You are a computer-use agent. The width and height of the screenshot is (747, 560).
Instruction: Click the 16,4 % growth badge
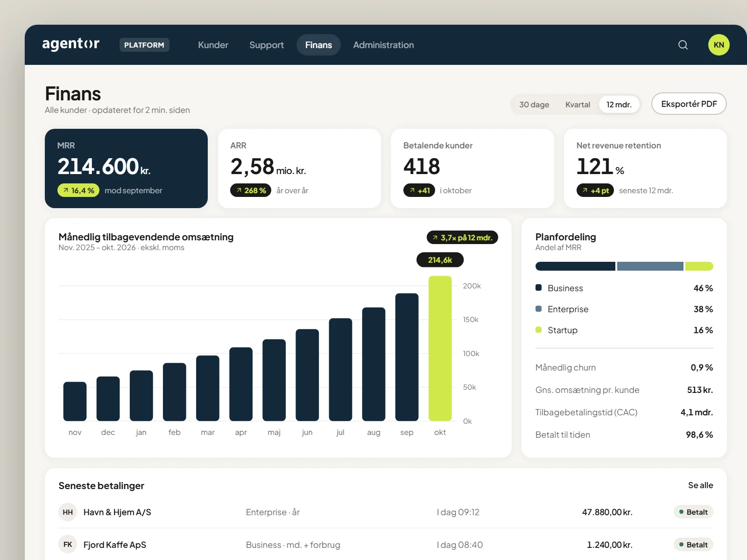coord(78,190)
